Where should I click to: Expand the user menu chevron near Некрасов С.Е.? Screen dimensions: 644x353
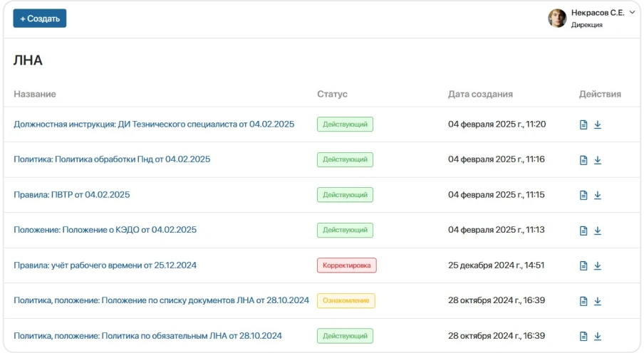pyautogui.click(x=632, y=12)
